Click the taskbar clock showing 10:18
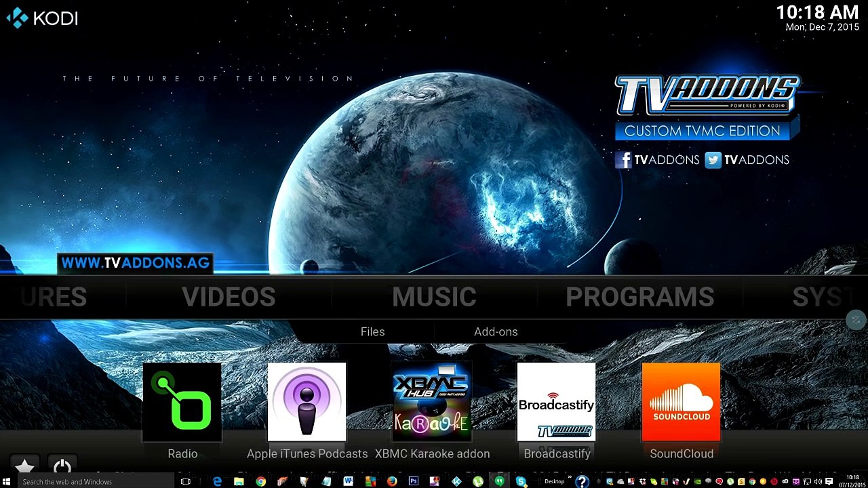The width and height of the screenshot is (868, 488). [852, 481]
